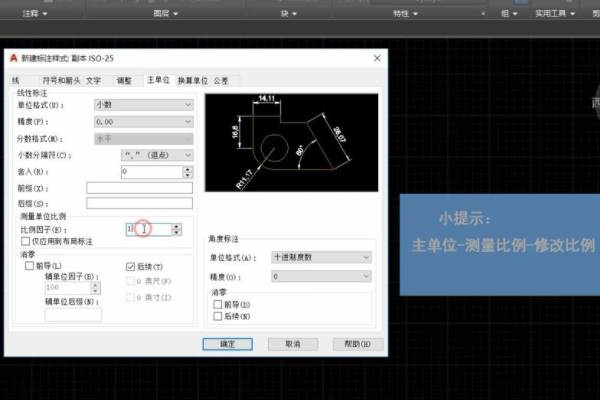
Task: Uncheck the 后续(T) trailing zeros checkbox
Action: click(x=130, y=267)
